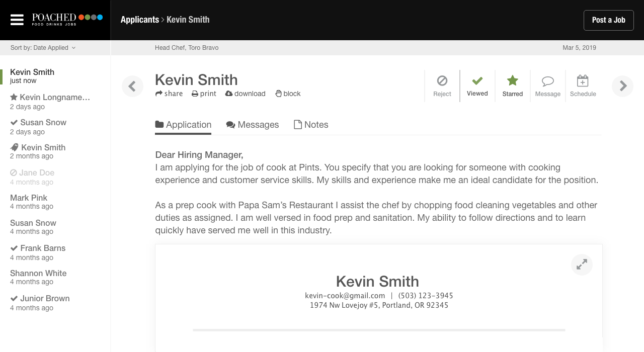Click the Reject applicant icon

pyautogui.click(x=442, y=86)
